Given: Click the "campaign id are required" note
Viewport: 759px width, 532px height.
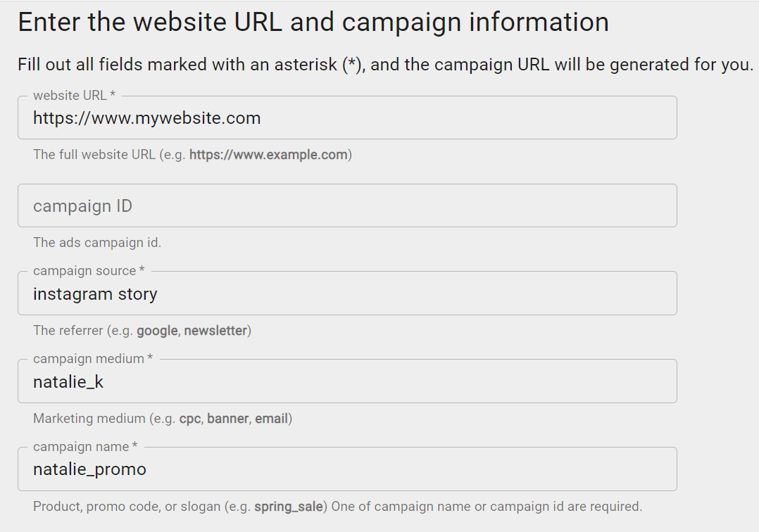Looking at the screenshot, I should tap(567, 507).
